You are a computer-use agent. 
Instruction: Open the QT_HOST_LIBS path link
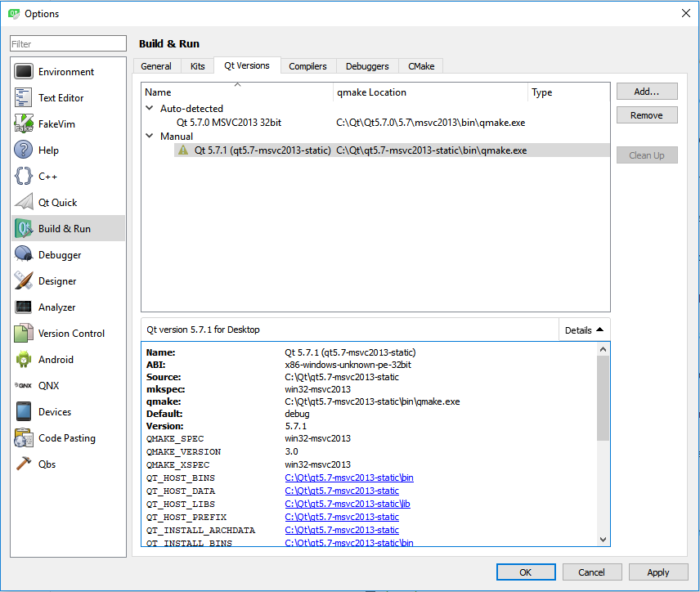coord(348,504)
